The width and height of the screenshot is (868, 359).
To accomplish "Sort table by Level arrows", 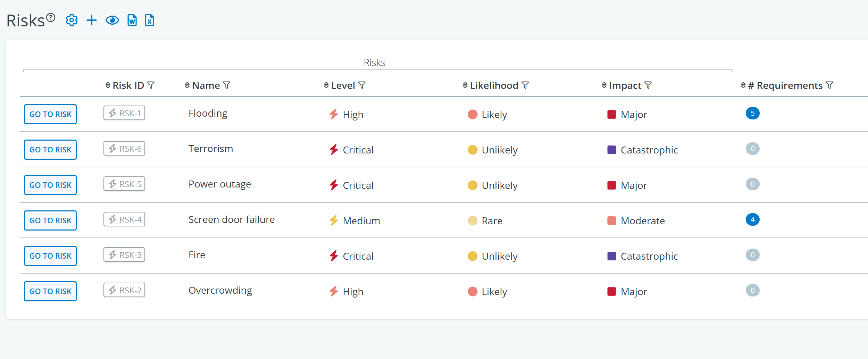I will (x=326, y=85).
